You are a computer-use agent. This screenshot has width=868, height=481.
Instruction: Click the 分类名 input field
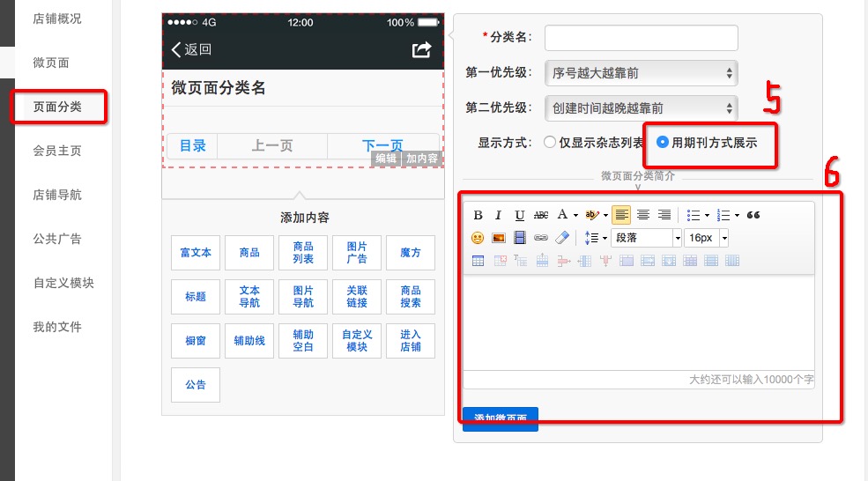(x=641, y=38)
